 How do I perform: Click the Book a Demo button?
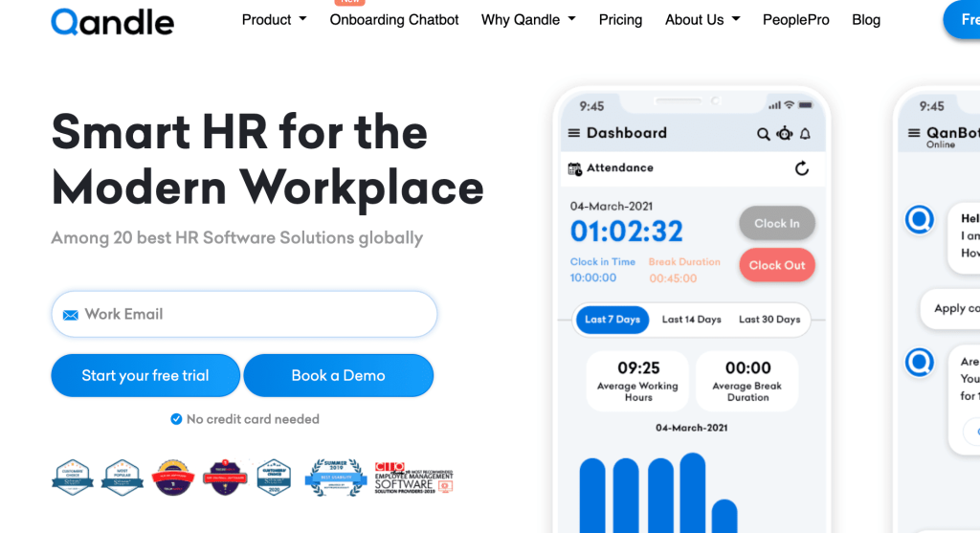[338, 375]
